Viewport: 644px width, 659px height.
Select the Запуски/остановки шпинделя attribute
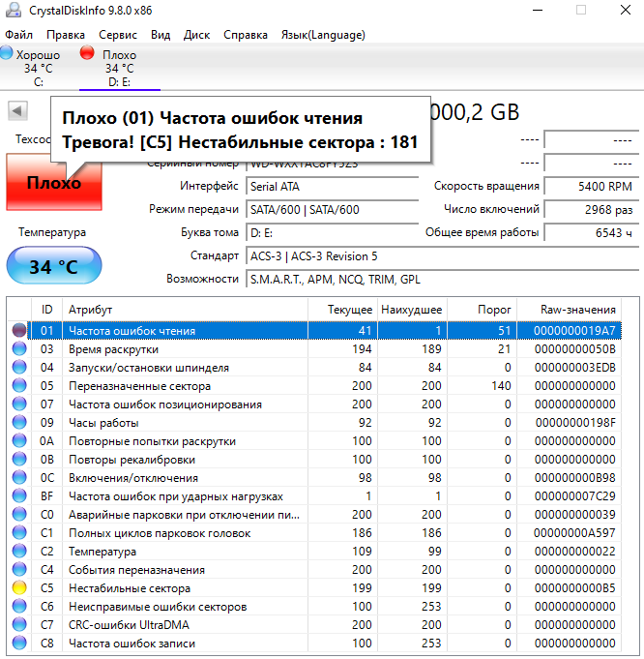(149, 368)
